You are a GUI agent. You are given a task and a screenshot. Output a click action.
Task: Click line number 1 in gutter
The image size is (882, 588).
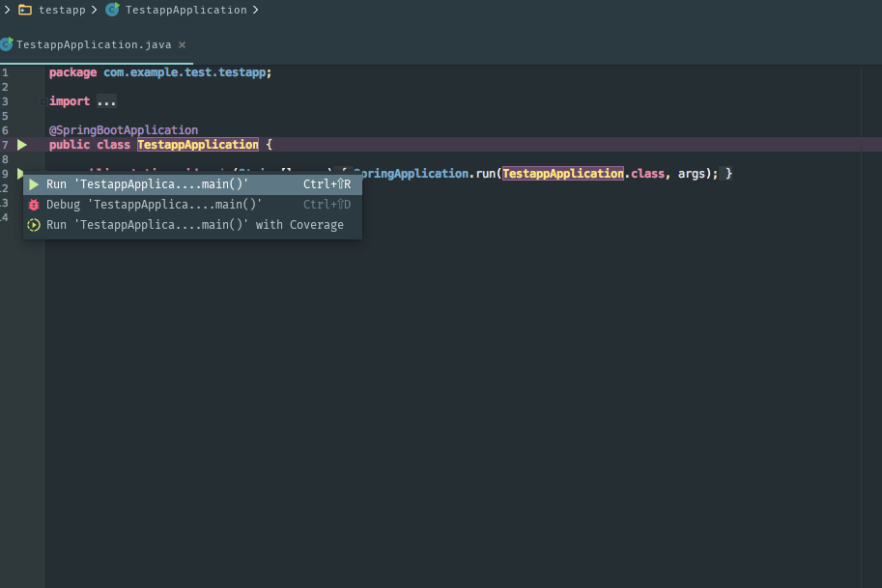pyautogui.click(x=5, y=72)
